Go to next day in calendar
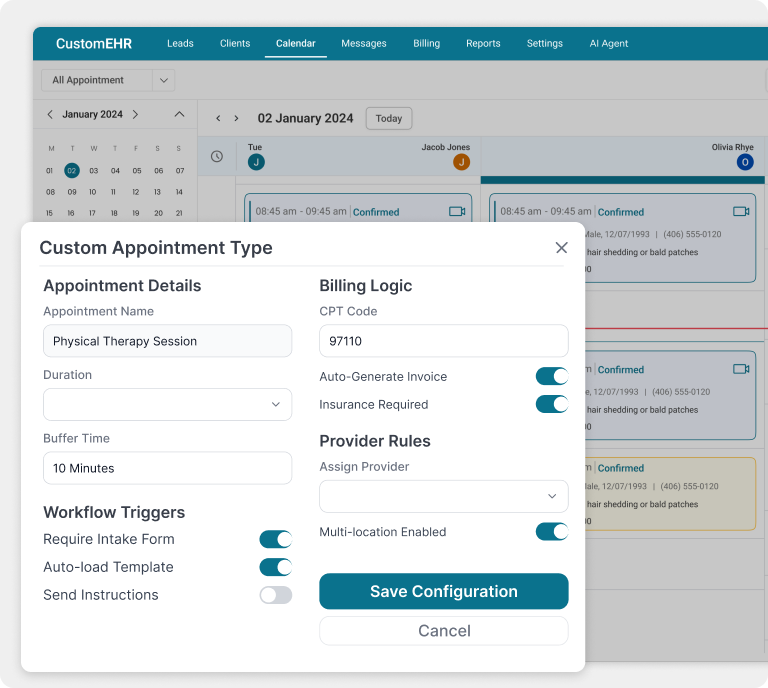 pos(236,119)
